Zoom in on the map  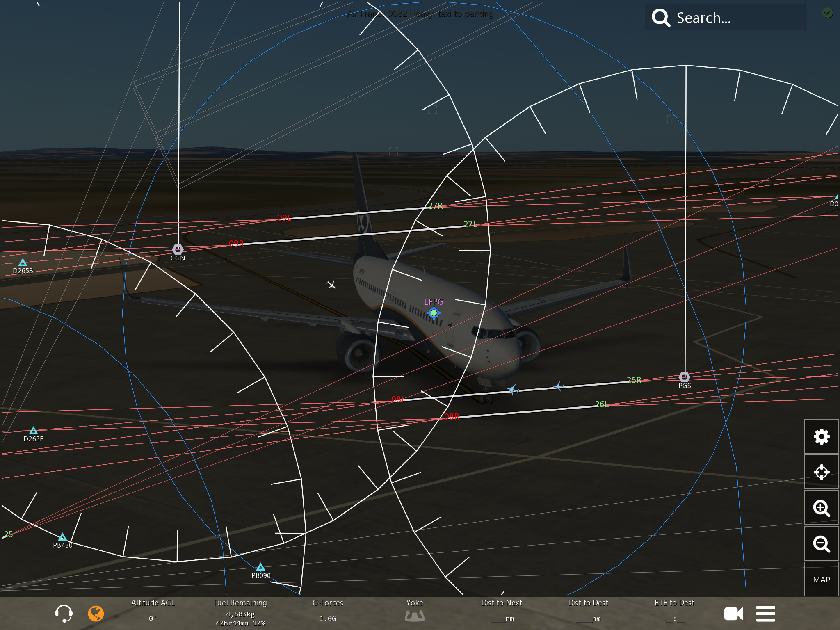[821, 508]
